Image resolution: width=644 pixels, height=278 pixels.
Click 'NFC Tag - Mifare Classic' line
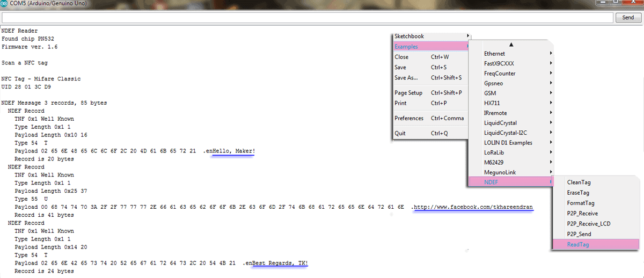click(41, 79)
